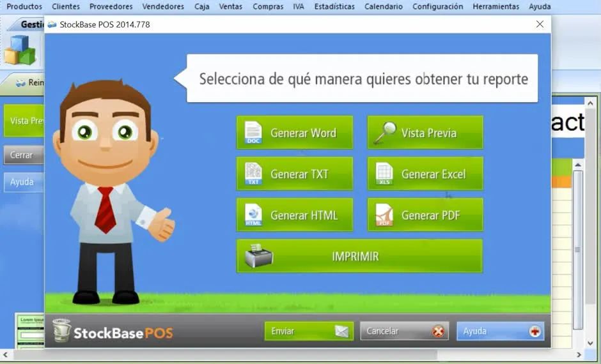The image size is (601, 364).
Task: Open the Caja menu
Action: click(201, 6)
